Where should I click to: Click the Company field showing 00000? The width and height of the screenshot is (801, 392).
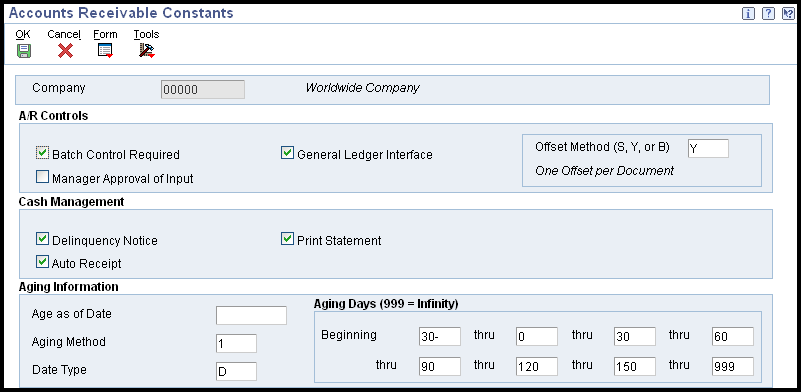coord(203,89)
